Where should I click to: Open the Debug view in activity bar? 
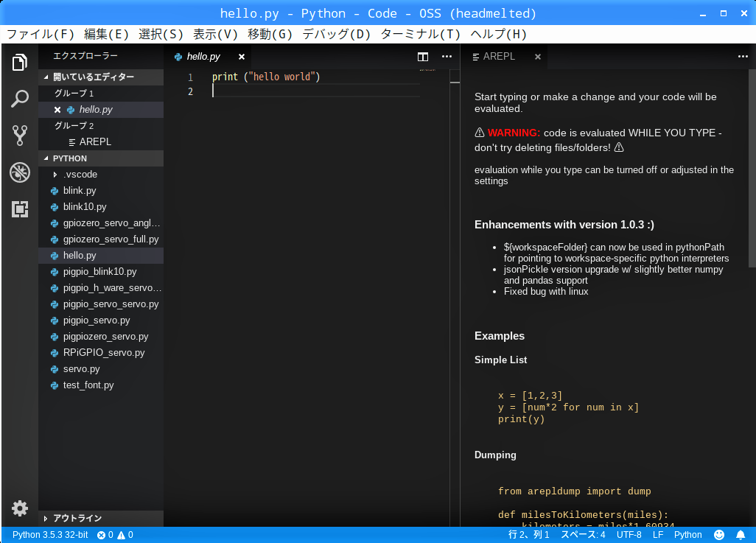pos(20,172)
